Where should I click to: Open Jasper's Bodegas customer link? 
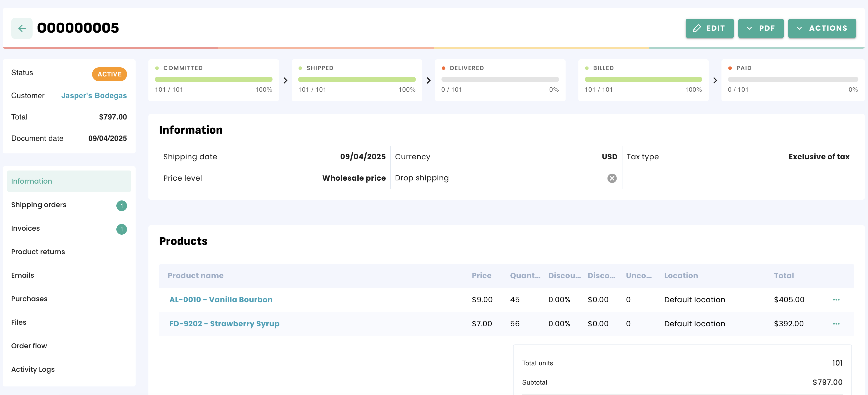pos(94,95)
